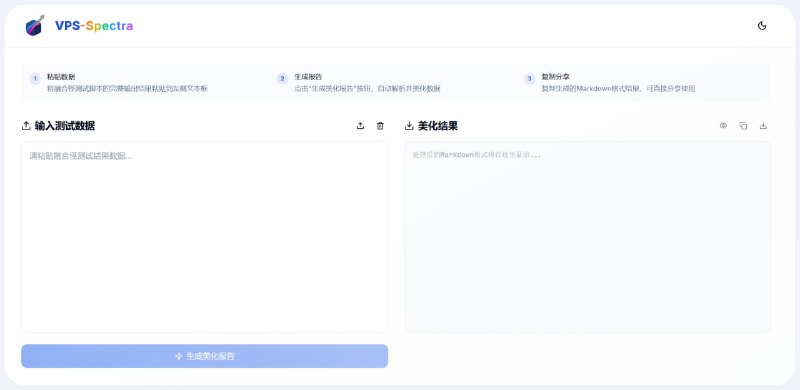This screenshot has height=390, width=800.
Task: Click the step 1 number badge
Action: 35,79
